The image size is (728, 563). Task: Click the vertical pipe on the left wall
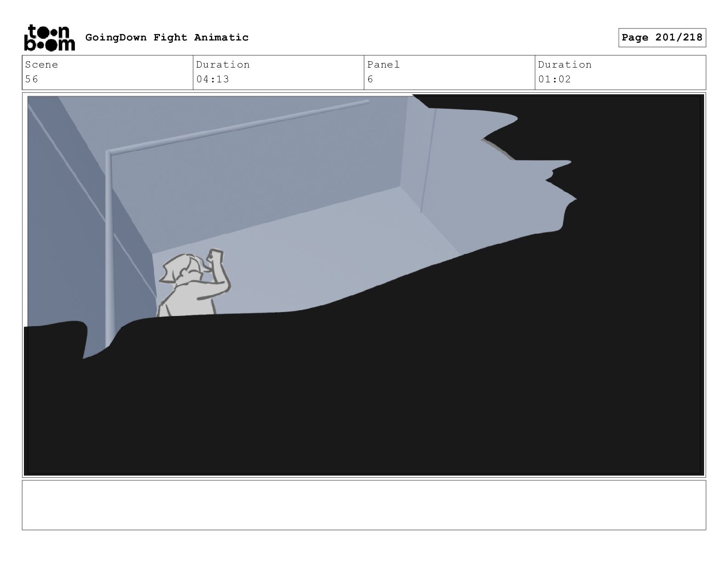pyautogui.click(x=109, y=248)
